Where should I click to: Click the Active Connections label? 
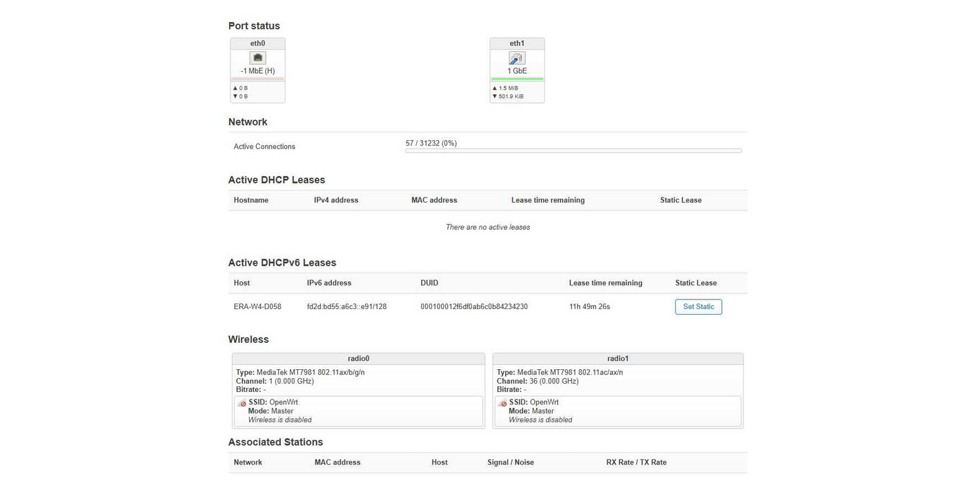(x=264, y=146)
